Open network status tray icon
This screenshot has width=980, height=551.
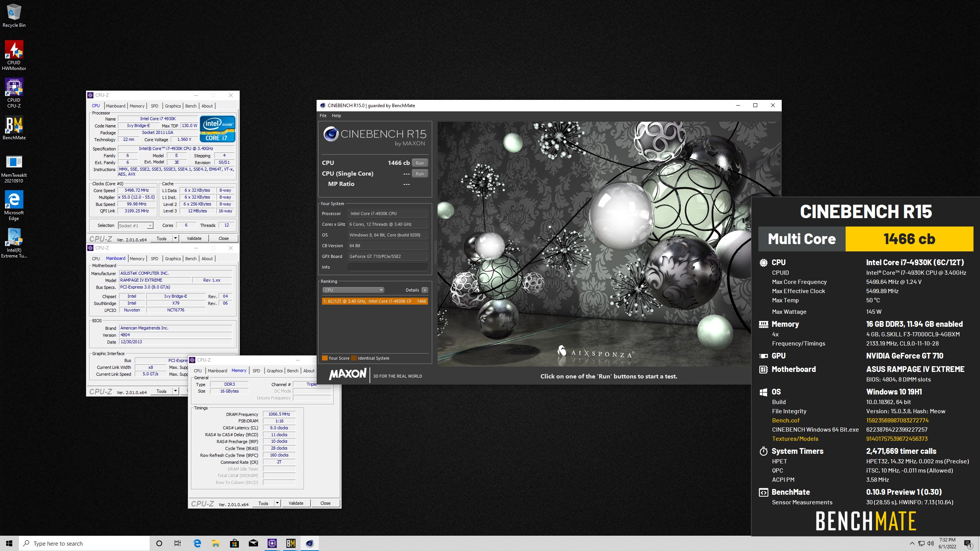coord(921,543)
